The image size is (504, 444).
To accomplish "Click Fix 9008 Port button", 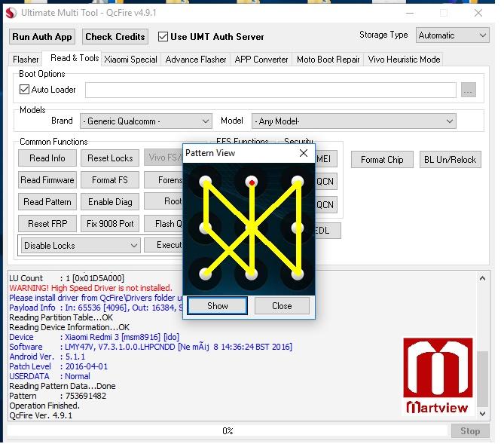I will coord(110,224).
